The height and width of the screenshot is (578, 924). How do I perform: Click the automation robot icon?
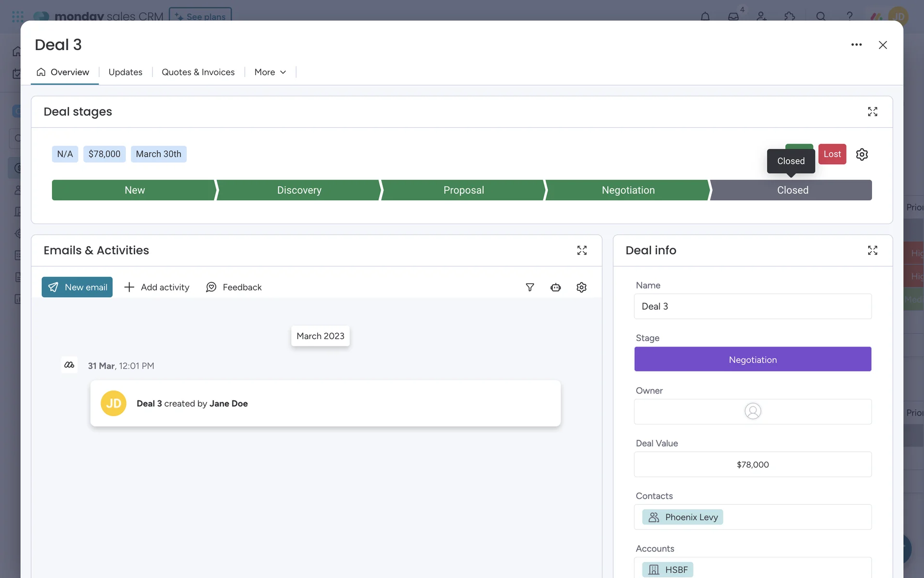tap(555, 288)
